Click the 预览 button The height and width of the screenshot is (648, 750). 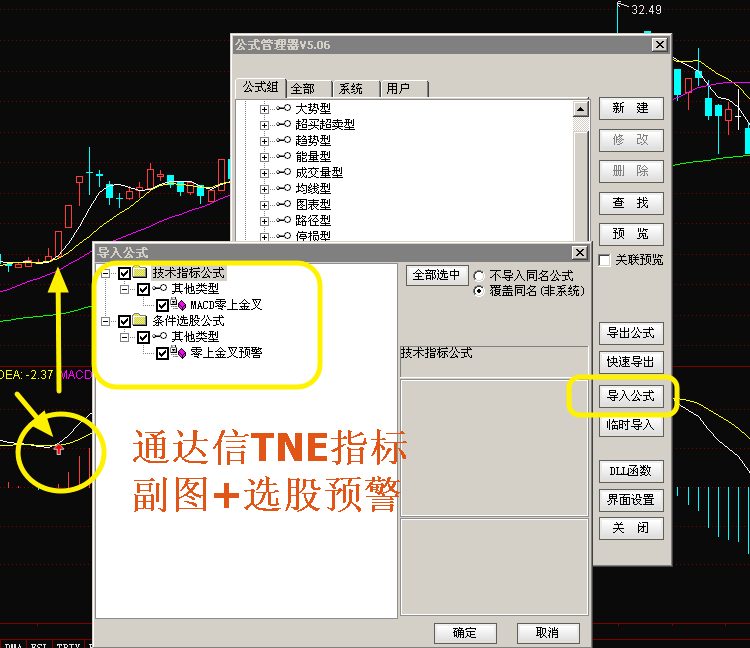pyautogui.click(x=631, y=234)
